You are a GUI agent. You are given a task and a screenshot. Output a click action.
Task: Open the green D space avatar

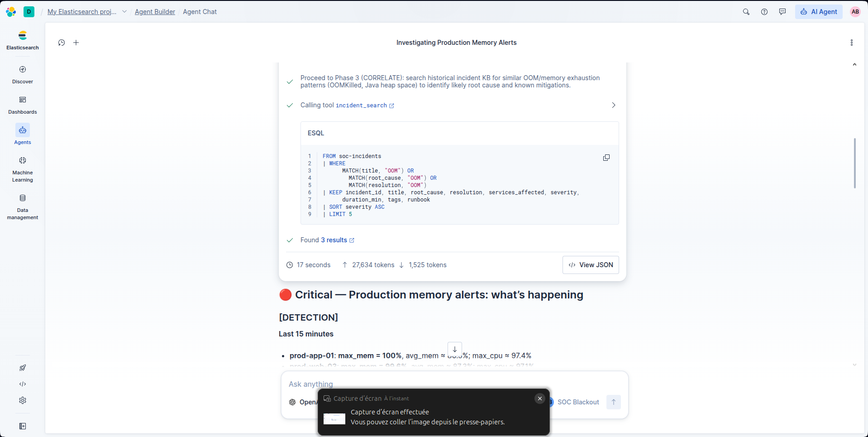click(x=29, y=12)
